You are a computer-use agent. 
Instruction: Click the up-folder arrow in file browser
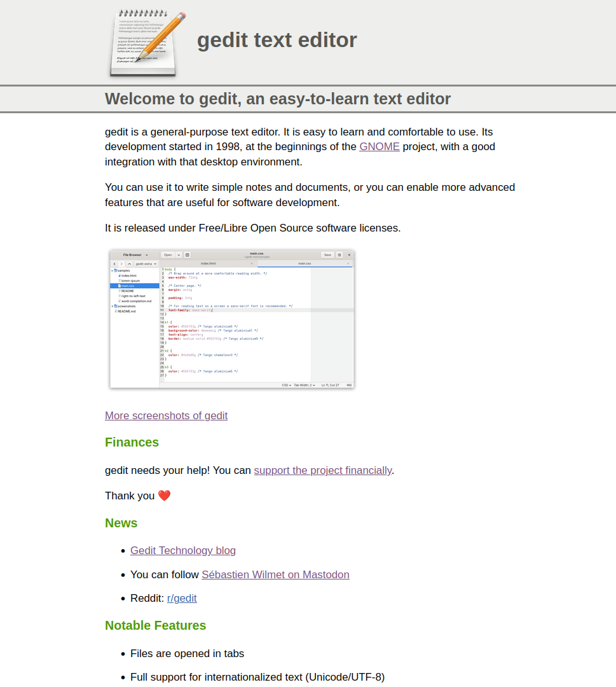130,263
